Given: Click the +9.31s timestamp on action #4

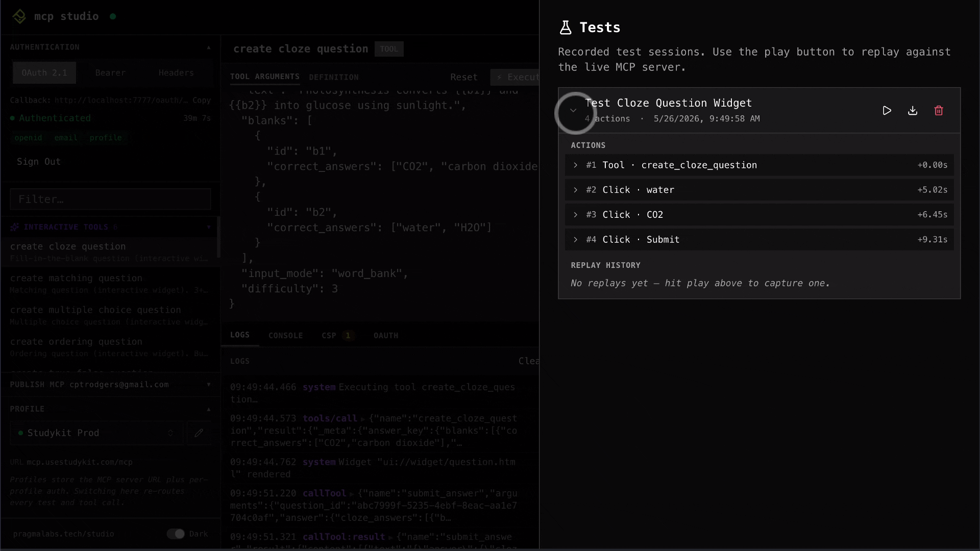Looking at the screenshot, I should 933,240.
